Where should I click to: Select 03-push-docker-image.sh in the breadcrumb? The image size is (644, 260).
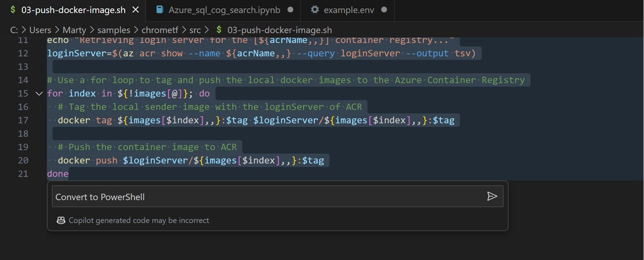click(279, 30)
